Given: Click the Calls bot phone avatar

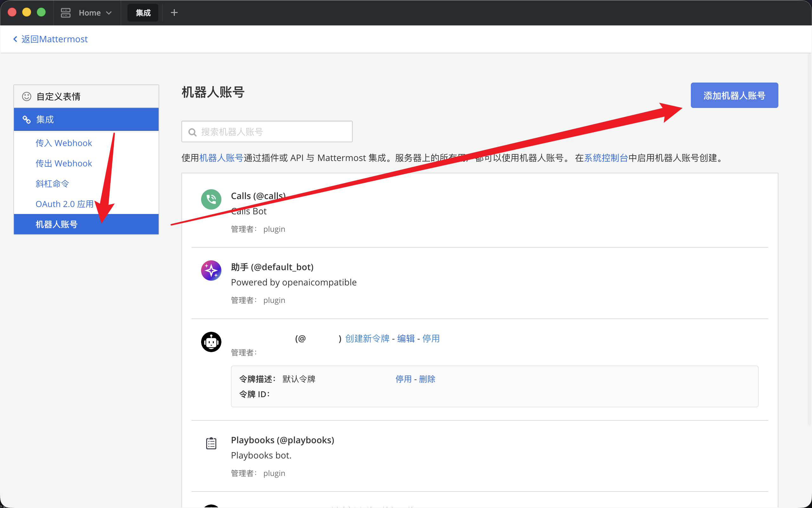Looking at the screenshot, I should click(x=211, y=199).
